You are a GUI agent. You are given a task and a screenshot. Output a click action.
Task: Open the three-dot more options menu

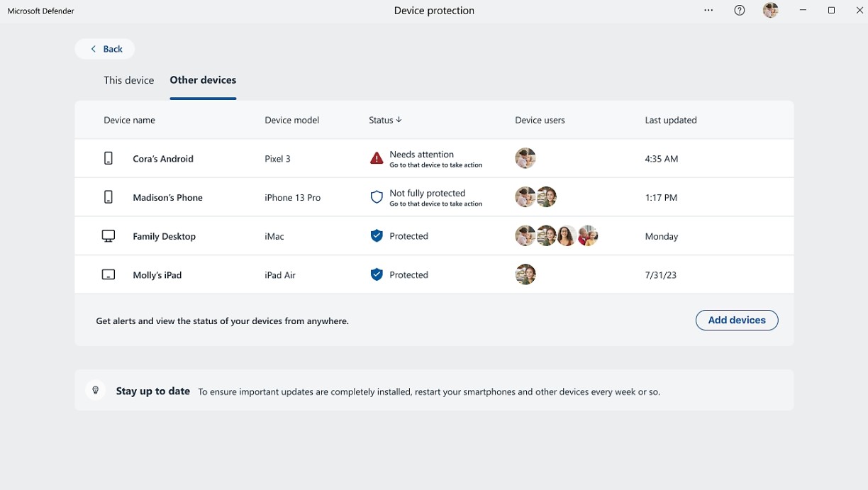click(x=708, y=11)
